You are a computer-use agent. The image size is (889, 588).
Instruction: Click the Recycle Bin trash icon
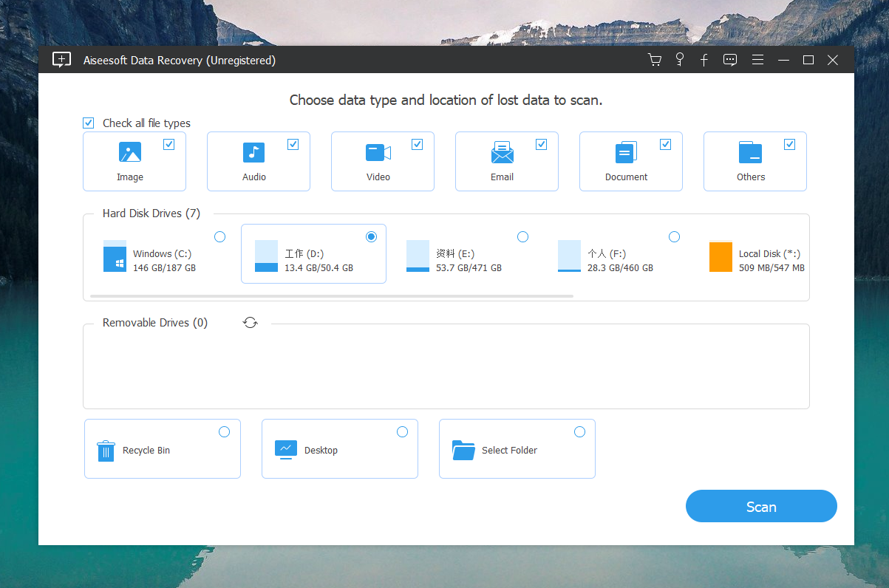pos(106,451)
